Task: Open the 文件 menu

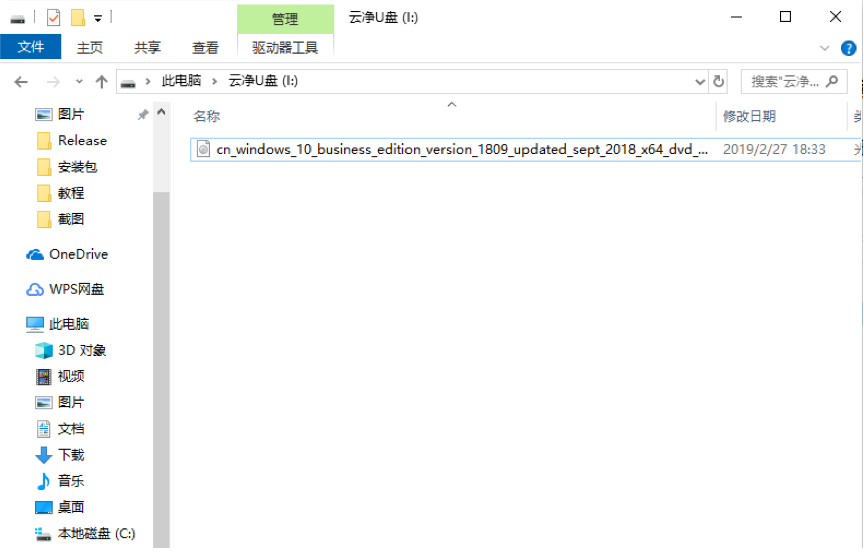Action: click(31, 47)
